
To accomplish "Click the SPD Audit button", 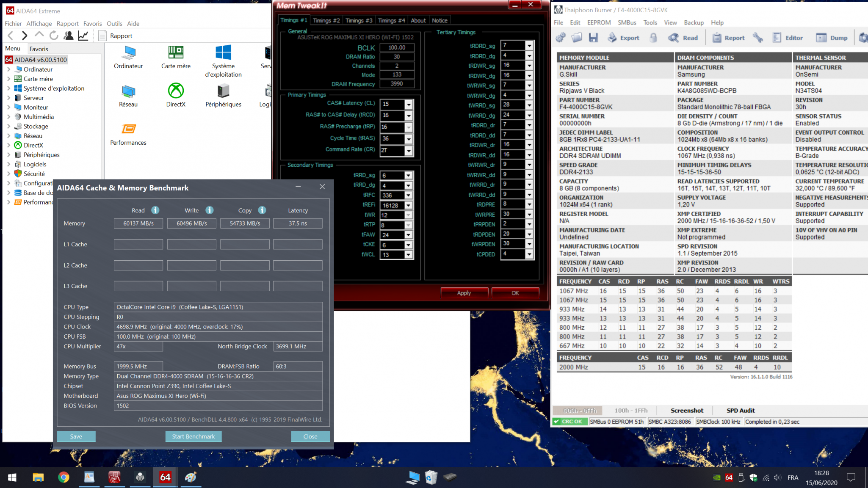I will pos(741,410).
